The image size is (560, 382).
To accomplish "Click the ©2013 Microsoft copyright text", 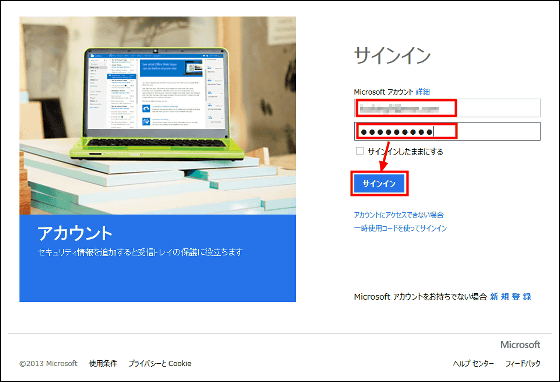I will point(48,363).
